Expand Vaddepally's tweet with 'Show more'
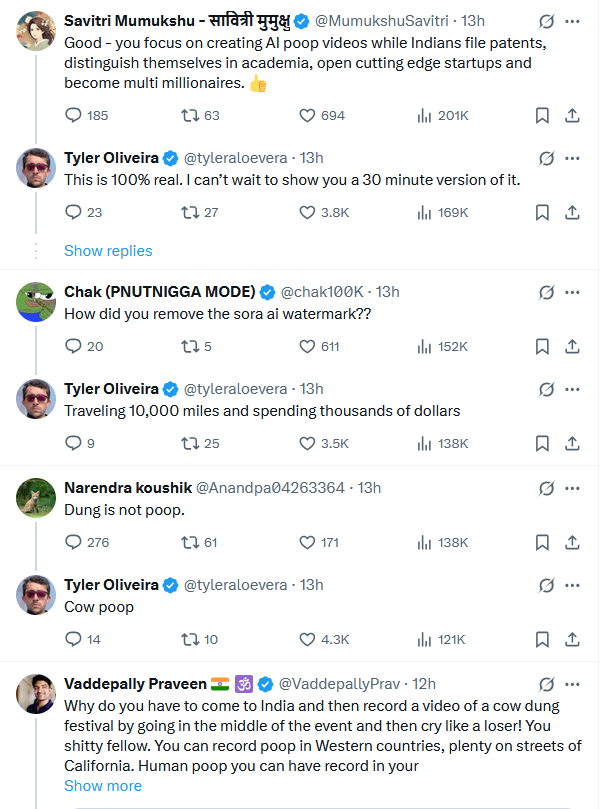Image resolution: width=601 pixels, height=809 pixels. pyautogui.click(x=102, y=786)
